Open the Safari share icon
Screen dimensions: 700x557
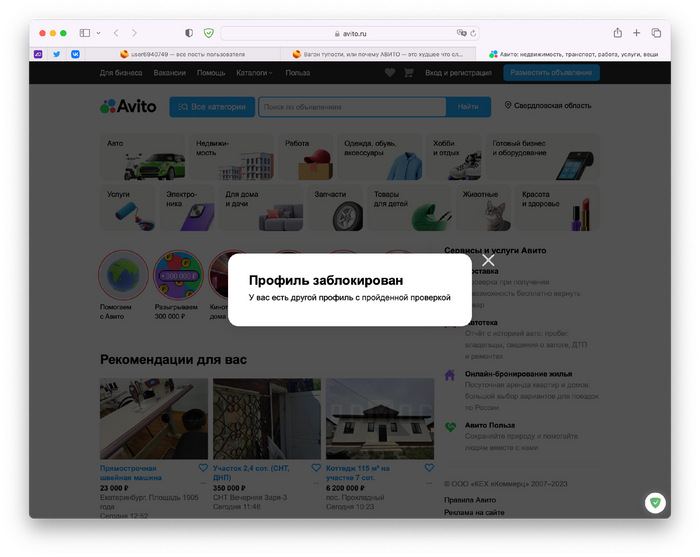(617, 33)
